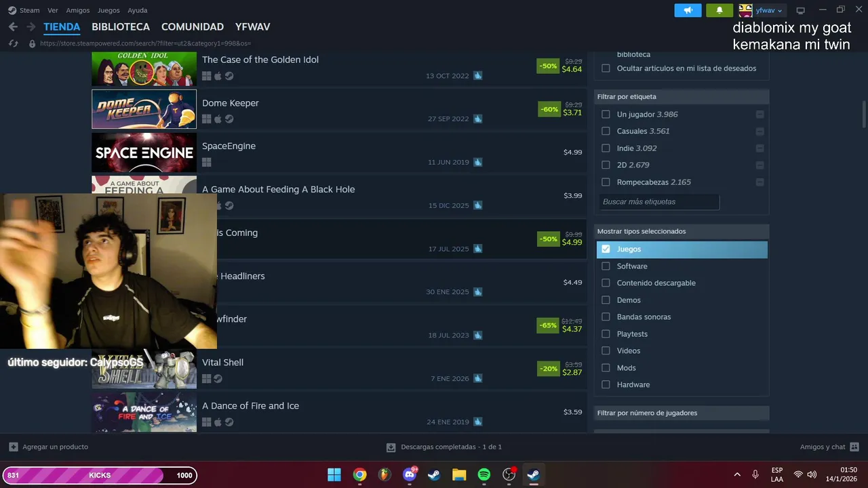This screenshot has height=488, width=868.
Task: Open FL Studio from taskbar
Action: click(384, 474)
